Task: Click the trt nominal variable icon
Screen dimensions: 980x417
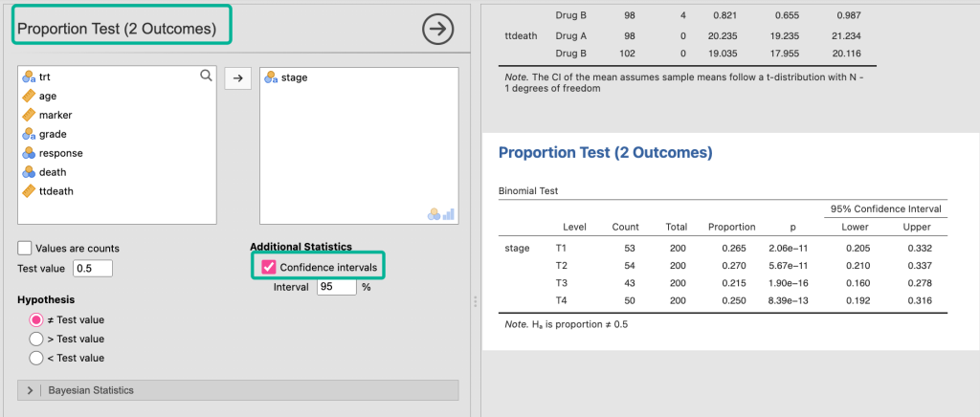Action: pos(29,77)
